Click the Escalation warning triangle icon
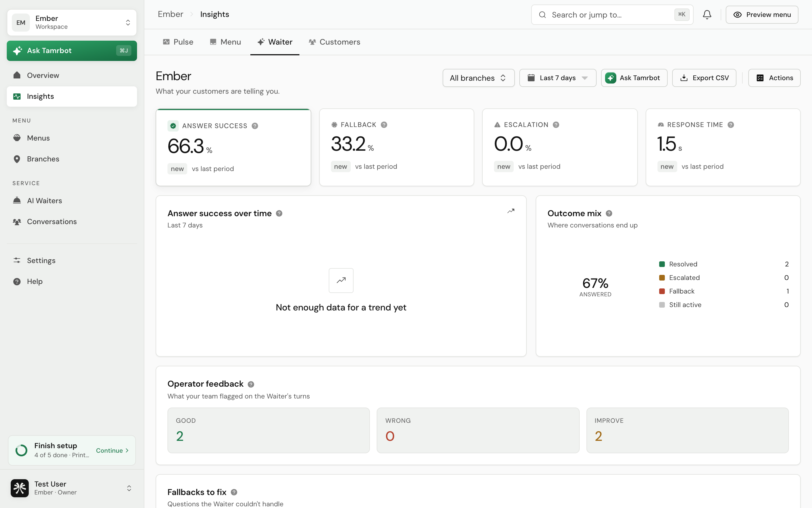Image resolution: width=812 pixels, height=508 pixels. (497, 125)
